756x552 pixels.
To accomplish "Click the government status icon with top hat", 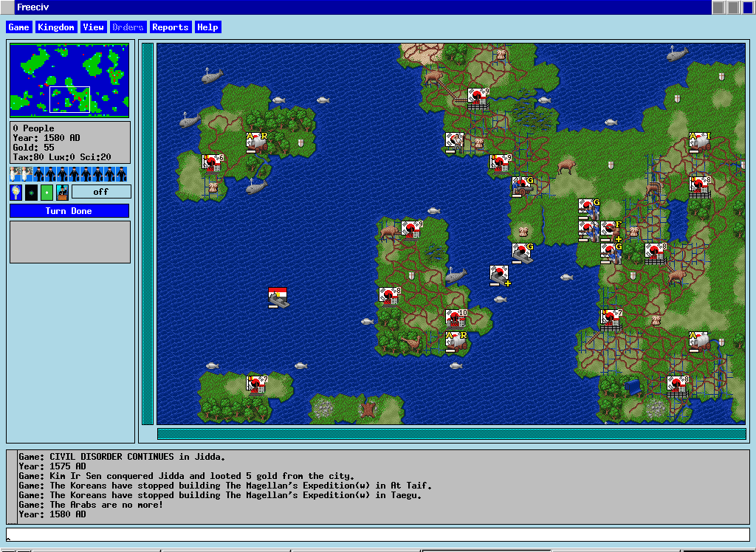I will [62, 192].
